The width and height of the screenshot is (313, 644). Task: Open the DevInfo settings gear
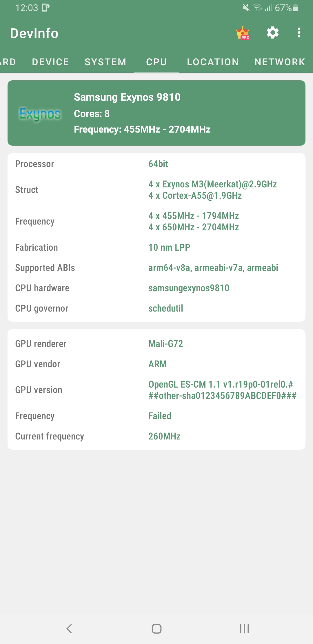[x=272, y=33]
